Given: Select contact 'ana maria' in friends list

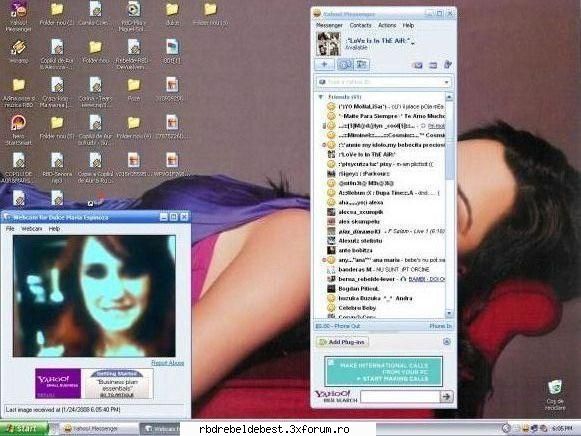Looking at the screenshot, I should point(385,260).
